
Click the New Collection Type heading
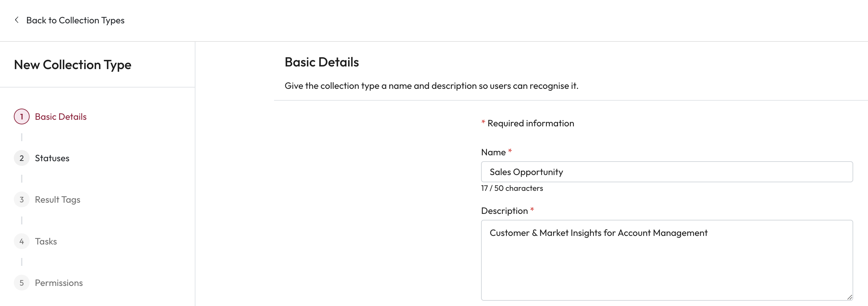pos(72,65)
